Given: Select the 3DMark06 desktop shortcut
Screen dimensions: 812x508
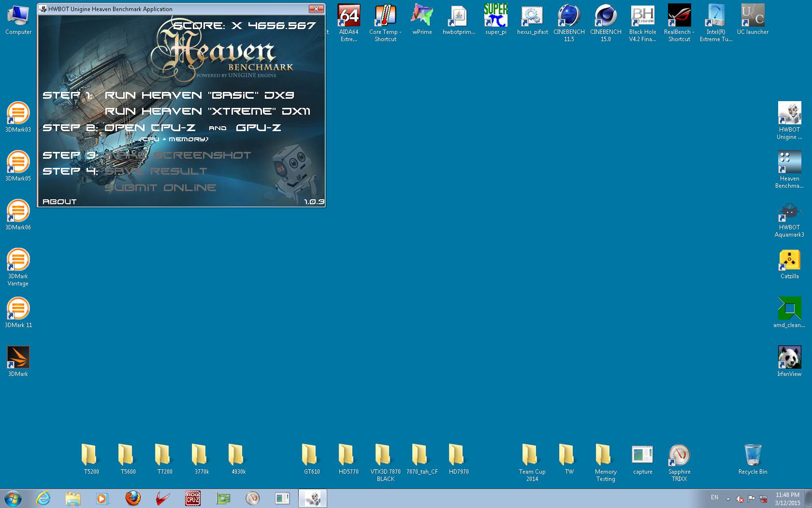Looking at the screenshot, I should 18,214.
